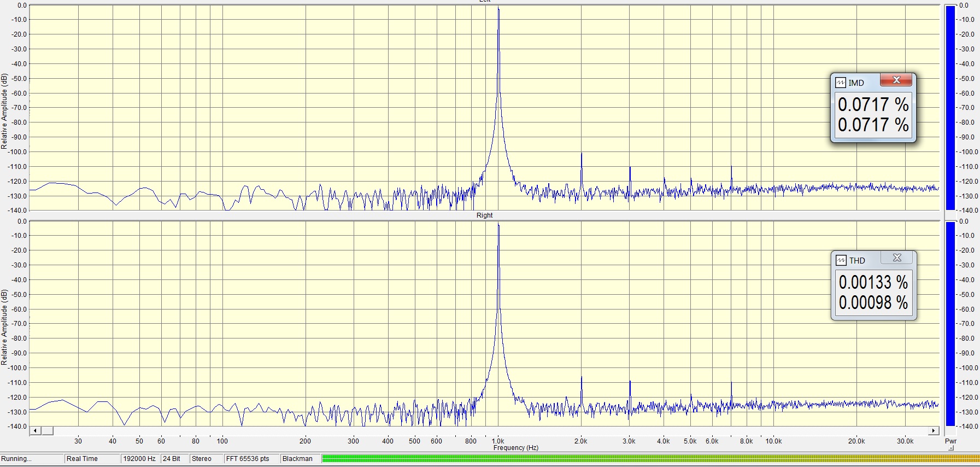
Task: Click the THD window's title icon
Action: [x=841, y=260]
